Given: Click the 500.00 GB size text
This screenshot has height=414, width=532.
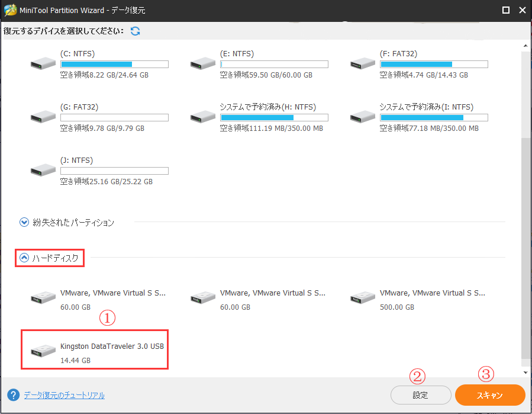Looking at the screenshot, I should 397,307.
